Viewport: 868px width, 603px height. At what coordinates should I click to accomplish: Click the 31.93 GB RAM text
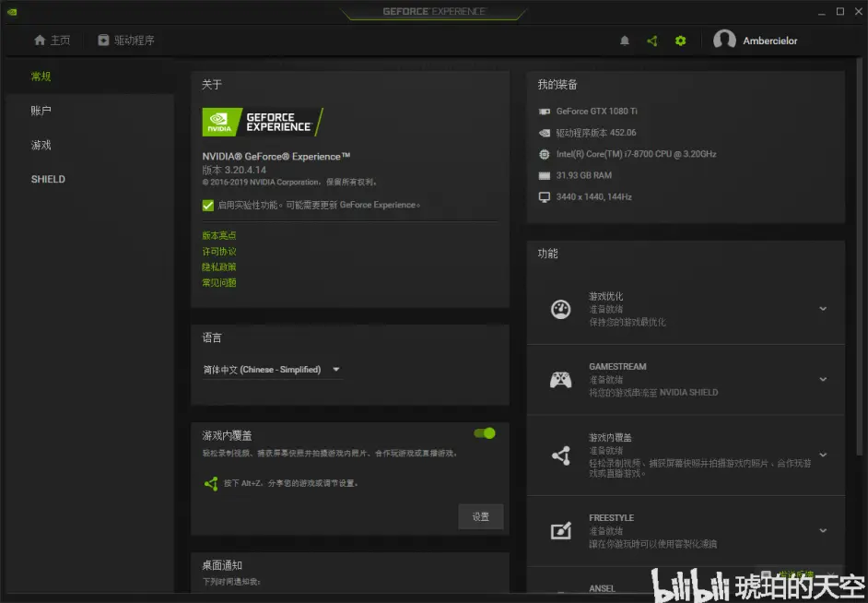tap(584, 175)
